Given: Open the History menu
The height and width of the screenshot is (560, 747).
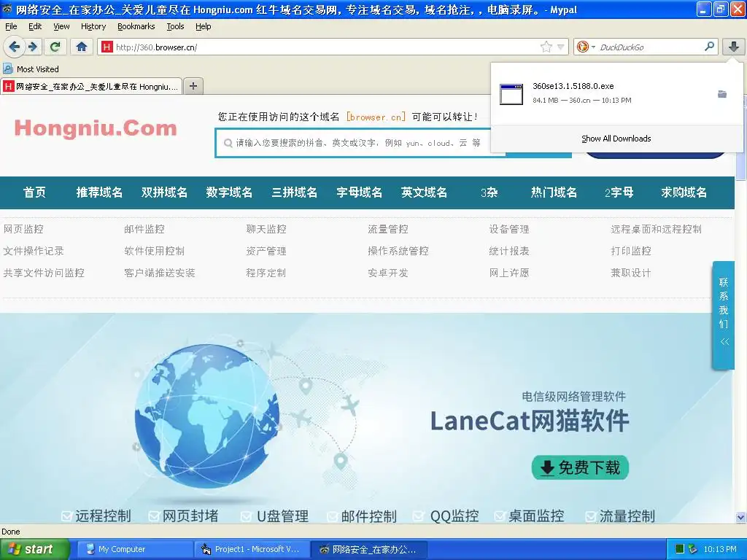Looking at the screenshot, I should (93, 26).
